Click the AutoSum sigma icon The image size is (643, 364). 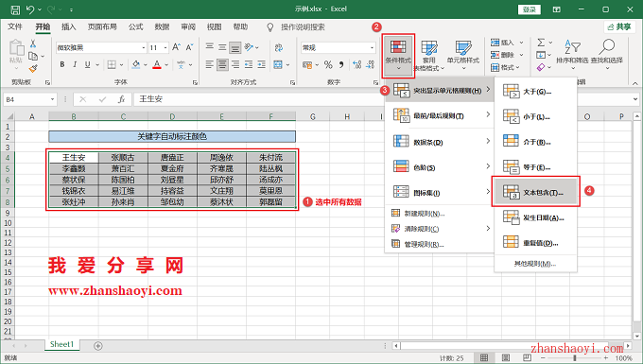pos(541,43)
